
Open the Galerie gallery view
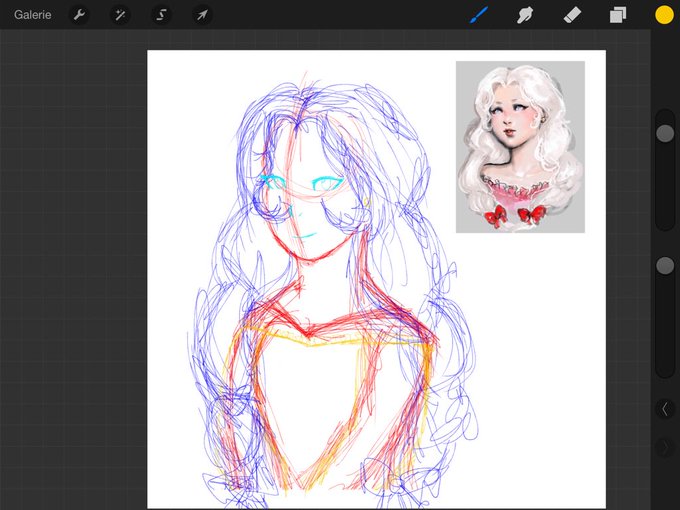point(33,15)
